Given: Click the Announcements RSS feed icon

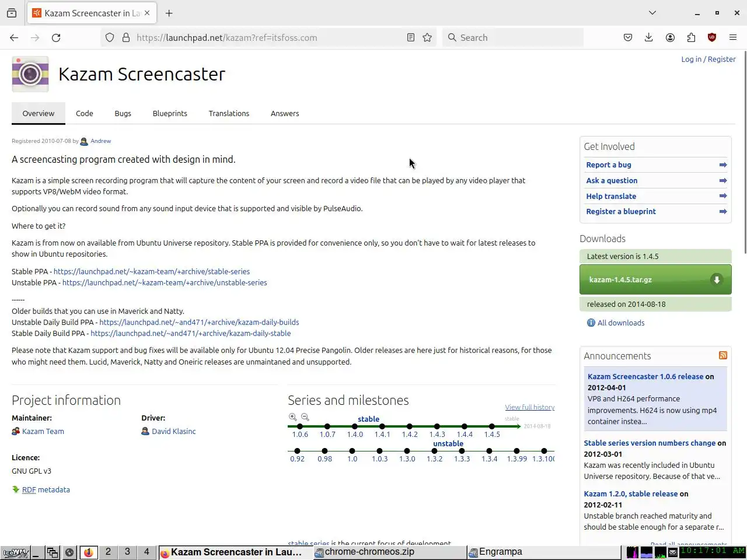Looking at the screenshot, I should 723,355.
